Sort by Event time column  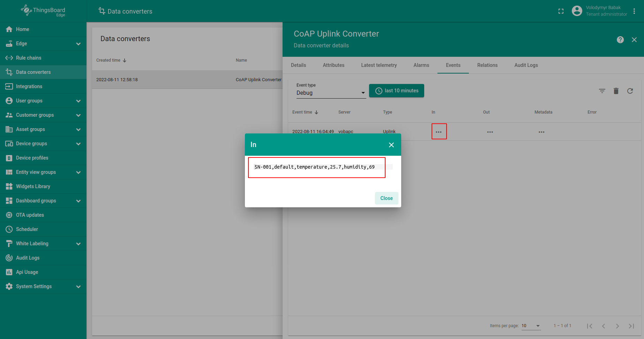[305, 112]
